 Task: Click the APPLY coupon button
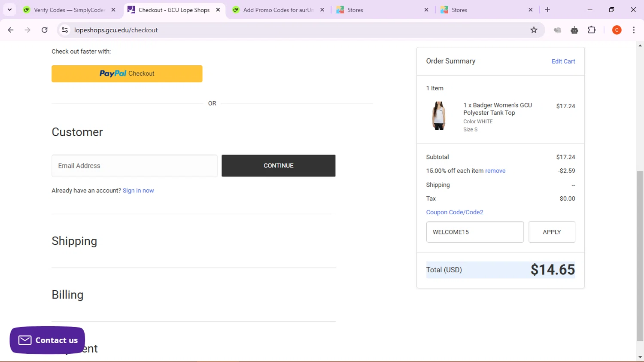click(552, 232)
